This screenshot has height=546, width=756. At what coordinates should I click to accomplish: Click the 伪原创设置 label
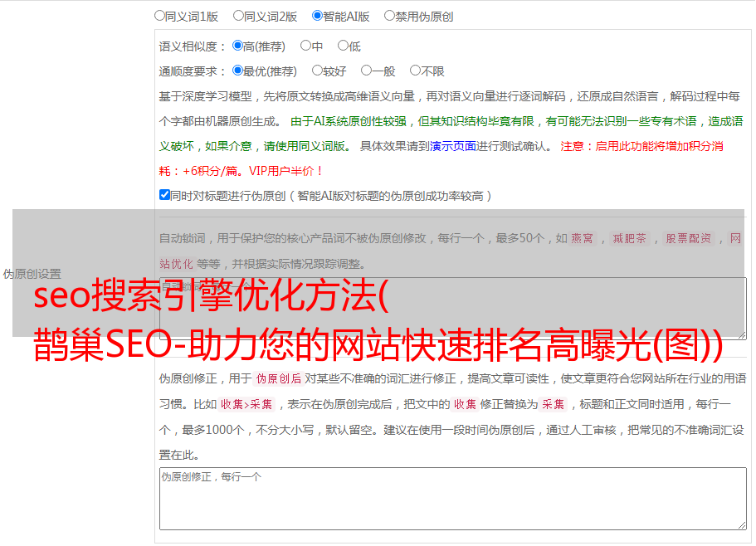[x=32, y=274]
